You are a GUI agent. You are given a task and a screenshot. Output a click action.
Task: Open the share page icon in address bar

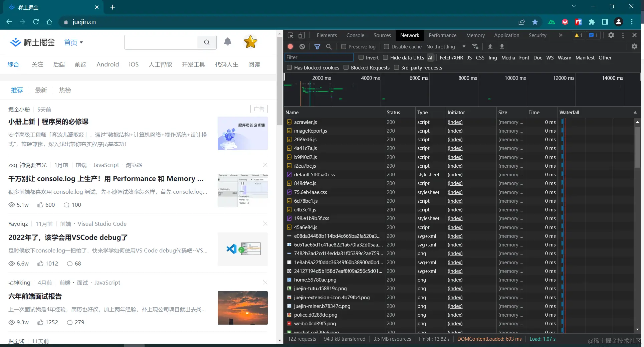[x=521, y=22]
